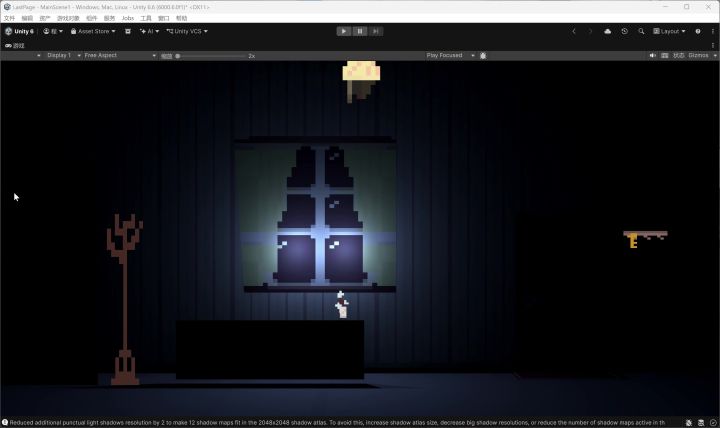Viewport: 720px width, 428px height.
Task: Open the Package Manager icon beside Asset Store
Action: 128,31
